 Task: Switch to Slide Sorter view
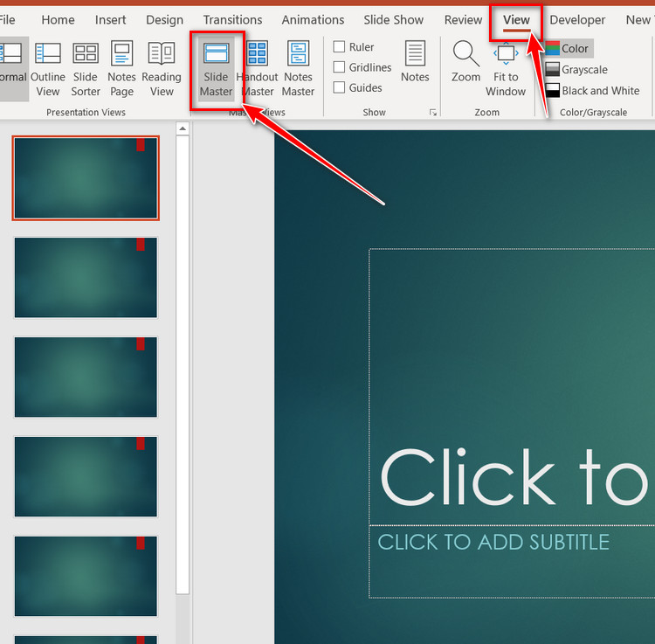(x=86, y=69)
